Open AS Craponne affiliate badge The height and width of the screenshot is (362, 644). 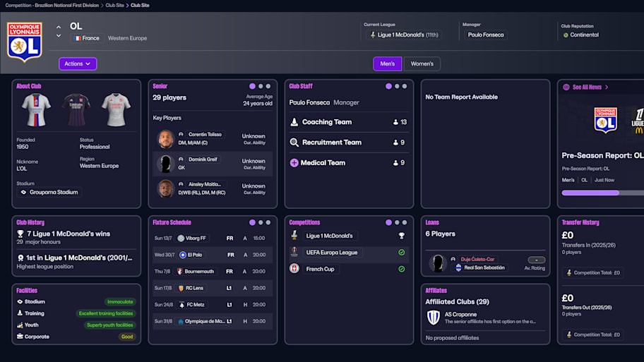[x=434, y=318]
